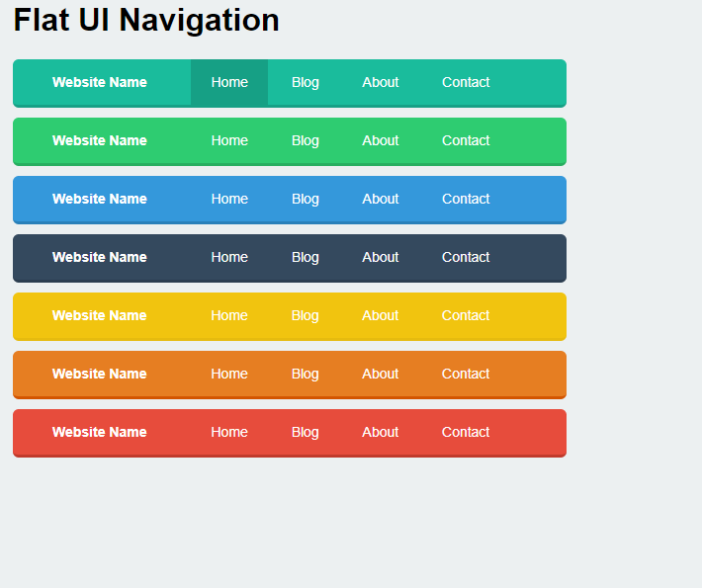The width and height of the screenshot is (702, 588).
Task: Select Home in the green navigation bar
Action: point(229,140)
